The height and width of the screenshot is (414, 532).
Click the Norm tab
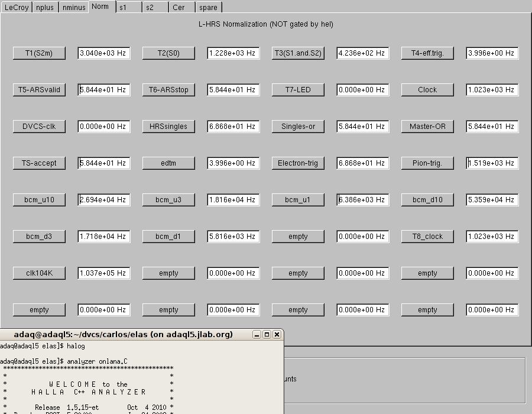pos(102,7)
